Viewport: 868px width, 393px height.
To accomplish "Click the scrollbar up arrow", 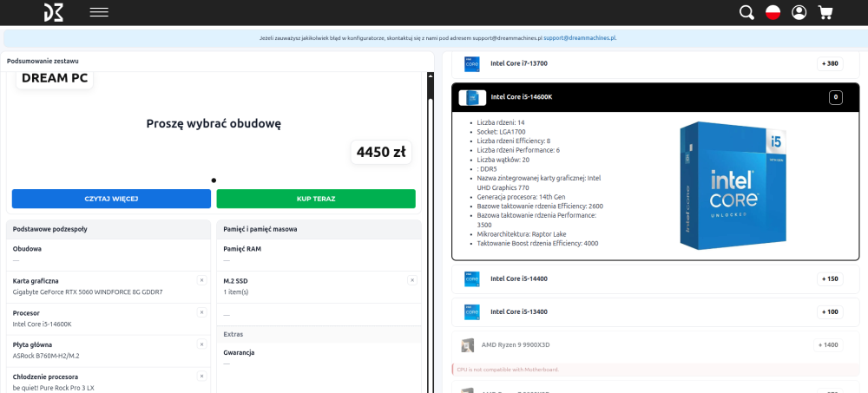I will 431,75.
